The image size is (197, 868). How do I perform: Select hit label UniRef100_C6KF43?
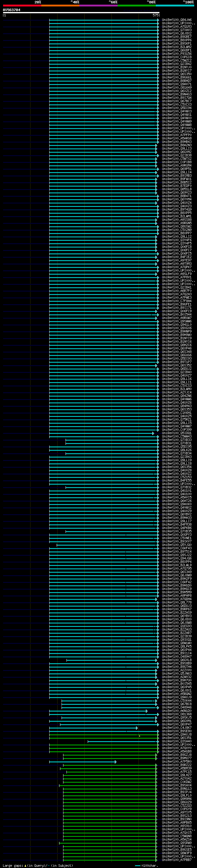click(x=177, y=548)
